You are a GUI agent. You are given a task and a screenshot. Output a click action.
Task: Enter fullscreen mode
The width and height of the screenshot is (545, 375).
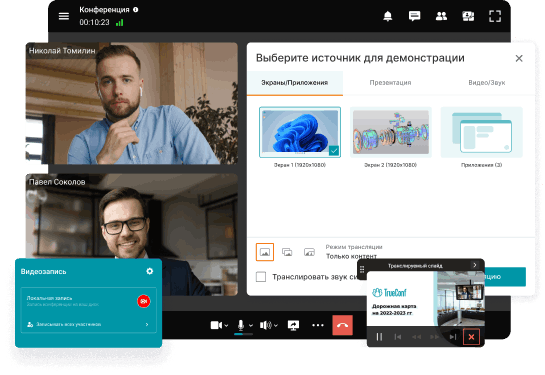pyautogui.click(x=495, y=16)
